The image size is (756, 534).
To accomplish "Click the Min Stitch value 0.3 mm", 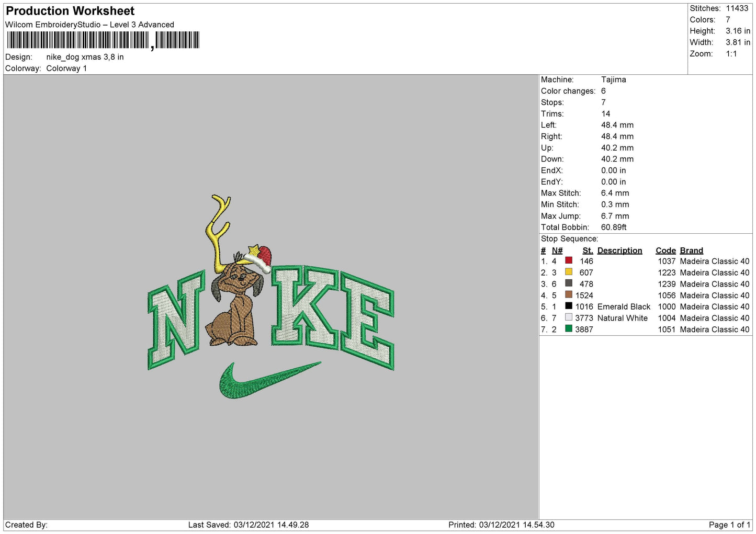I will pos(615,204).
